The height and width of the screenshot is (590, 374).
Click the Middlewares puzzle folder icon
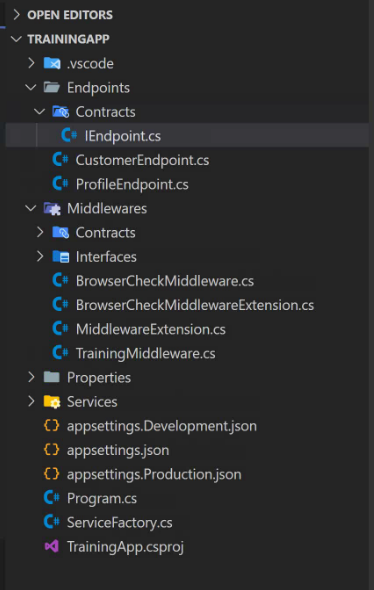point(52,208)
